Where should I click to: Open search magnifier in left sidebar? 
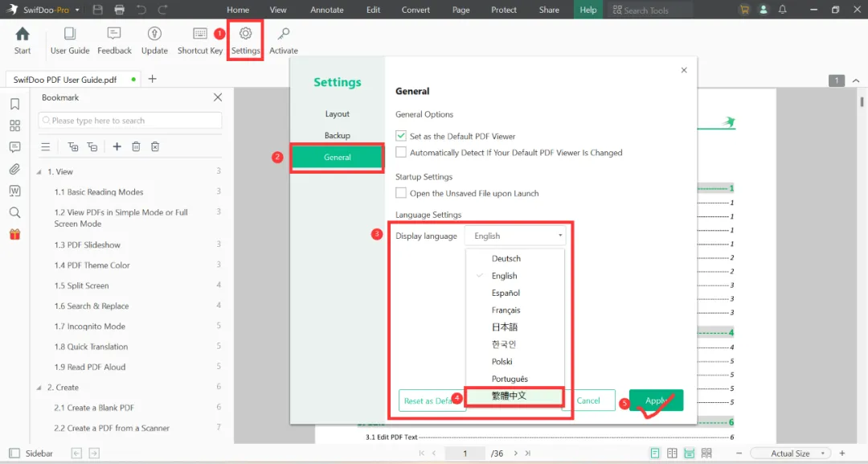(x=15, y=212)
